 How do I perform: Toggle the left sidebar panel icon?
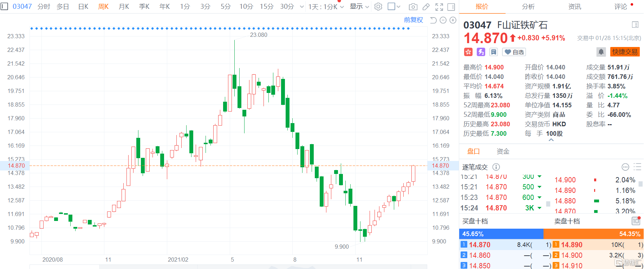[x=4, y=6]
